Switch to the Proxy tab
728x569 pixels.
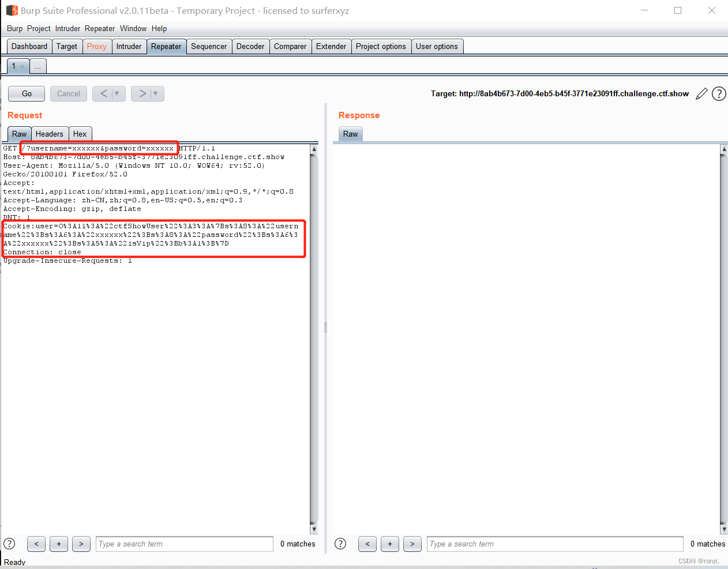click(x=97, y=46)
